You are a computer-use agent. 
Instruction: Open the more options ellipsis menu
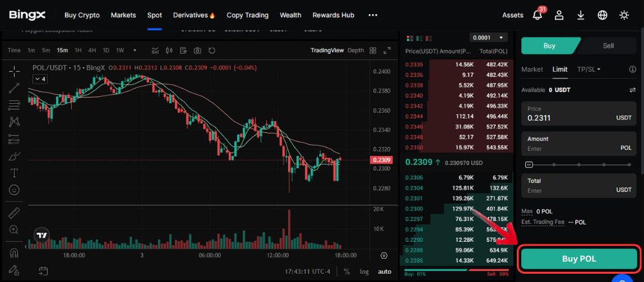pos(373,15)
